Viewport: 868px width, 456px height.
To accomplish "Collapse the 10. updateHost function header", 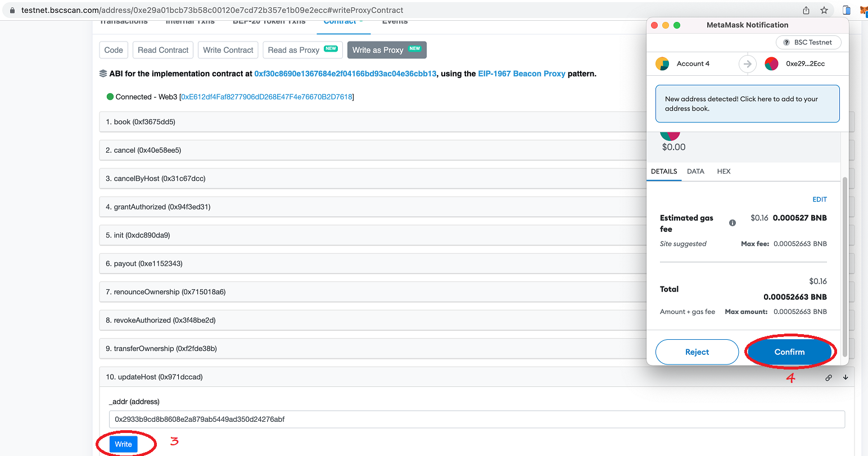I will pos(477,377).
